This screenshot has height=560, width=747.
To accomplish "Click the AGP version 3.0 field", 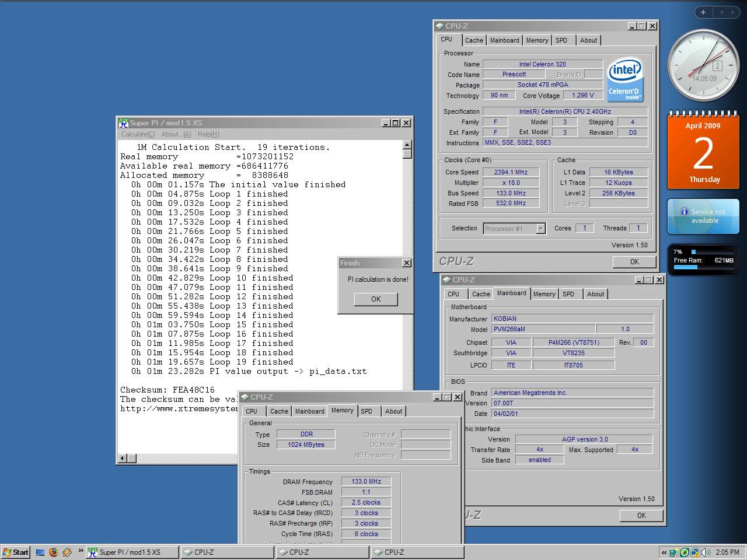I will [x=584, y=439].
